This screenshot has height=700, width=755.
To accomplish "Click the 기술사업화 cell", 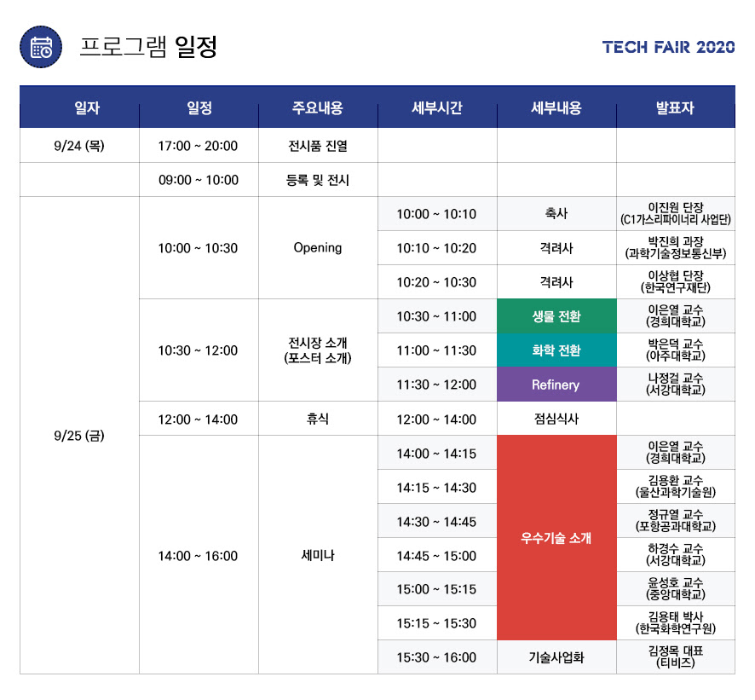I will [556, 657].
